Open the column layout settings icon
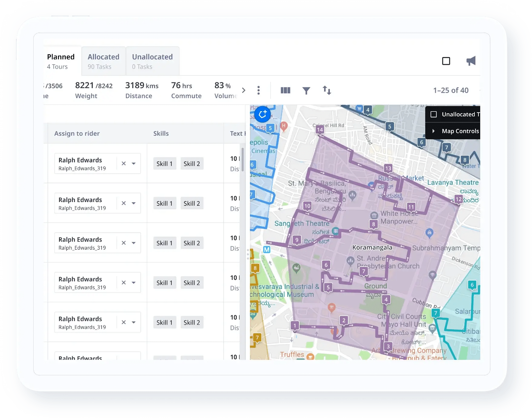 (285, 90)
